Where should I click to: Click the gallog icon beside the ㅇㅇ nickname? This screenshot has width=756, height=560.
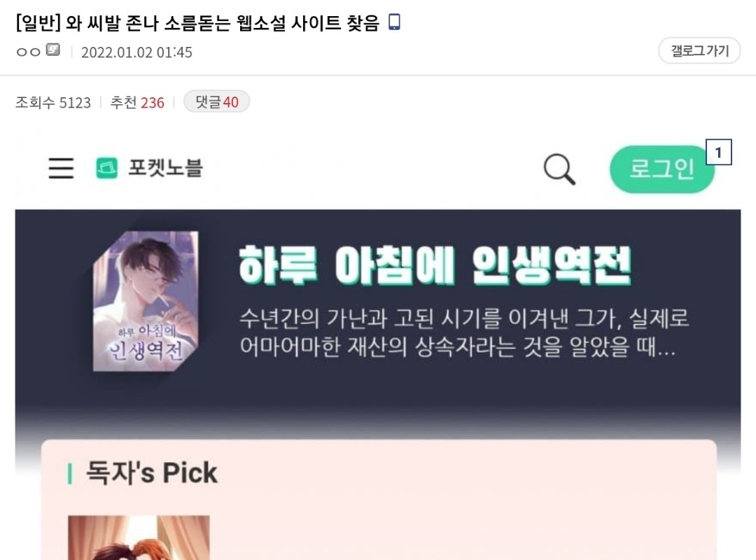click(53, 50)
